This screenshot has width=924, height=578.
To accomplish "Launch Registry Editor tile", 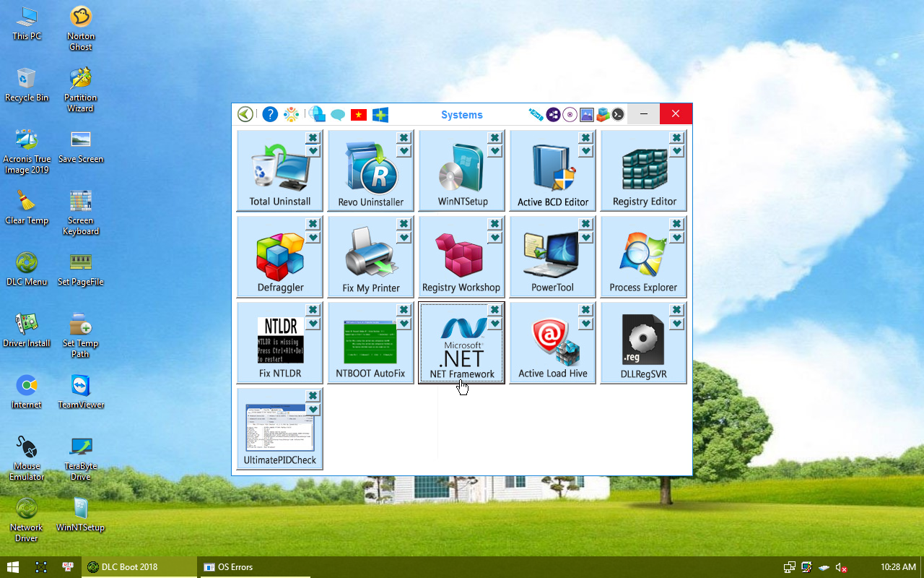I will click(644, 171).
